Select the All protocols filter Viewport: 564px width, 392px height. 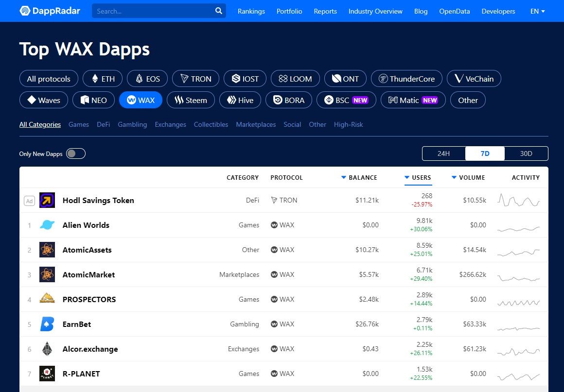pyautogui.click(x=49, y=79)
